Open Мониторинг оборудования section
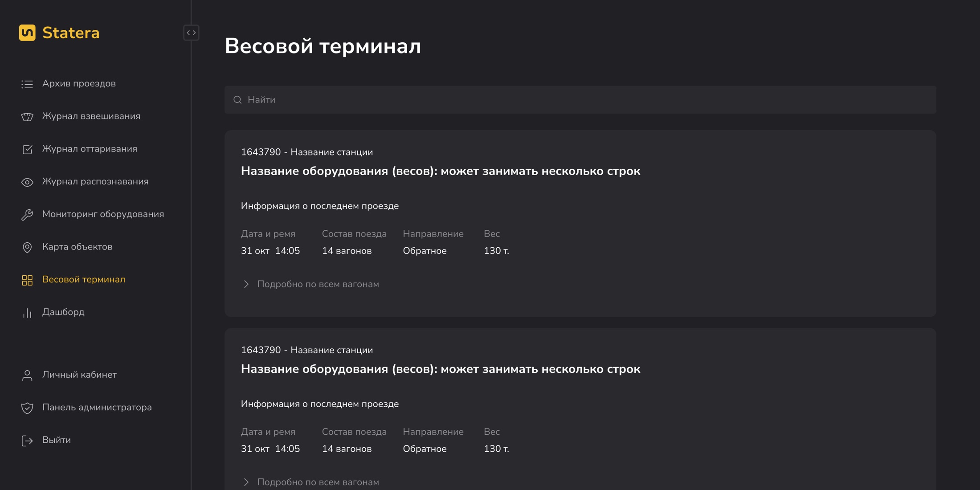 pos(103,214)
